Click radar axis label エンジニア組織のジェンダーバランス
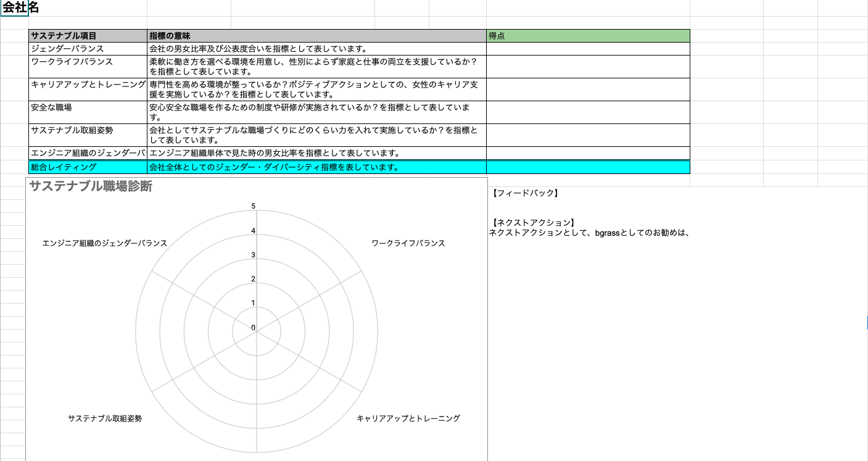The width and height of the screenshot is (868, 461). 105,243
